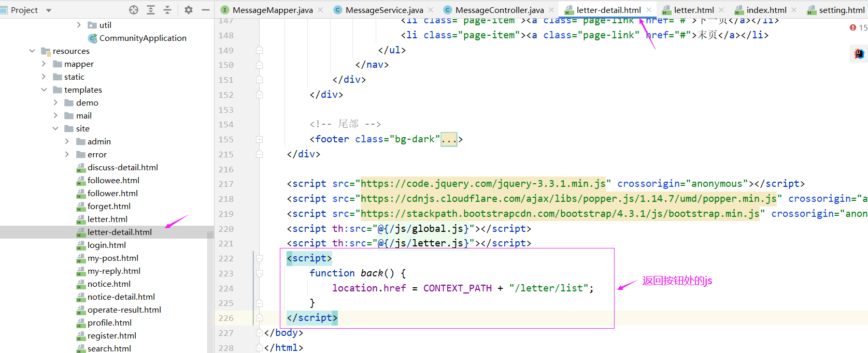
Task: Open discuss-detail.html in project tree
Action: click(x=123, y=167)
